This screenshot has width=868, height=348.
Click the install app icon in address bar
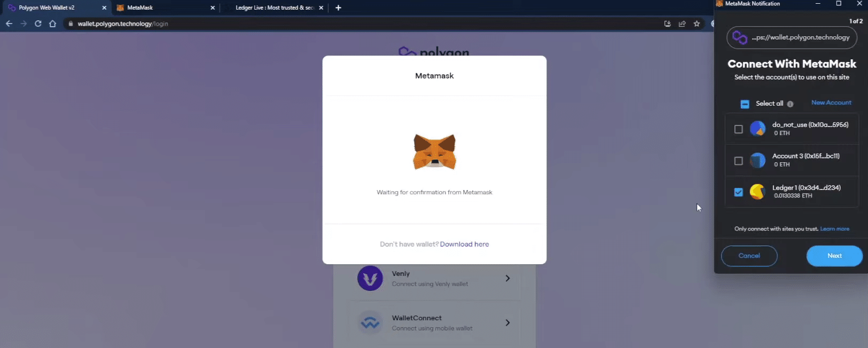667,23
